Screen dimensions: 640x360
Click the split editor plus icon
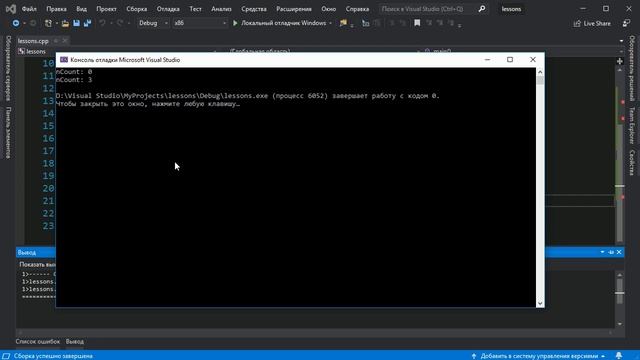[x=620, y=61]
